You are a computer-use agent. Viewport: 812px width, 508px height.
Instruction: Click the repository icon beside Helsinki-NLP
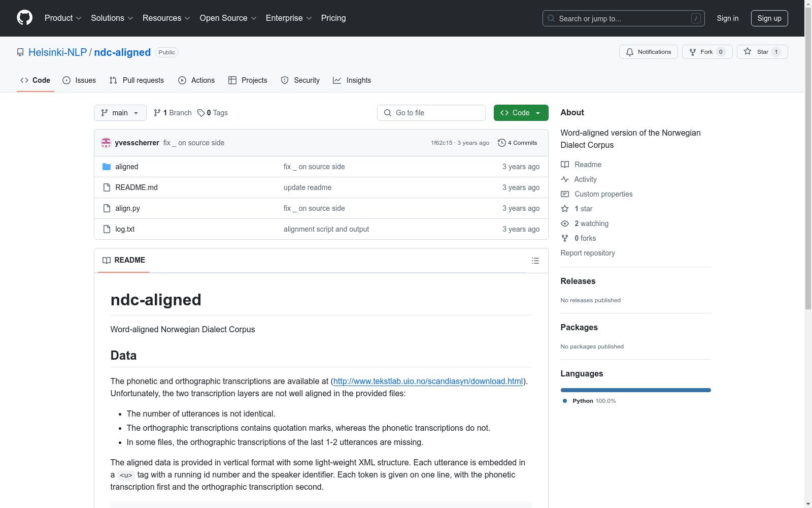point(20,52)
